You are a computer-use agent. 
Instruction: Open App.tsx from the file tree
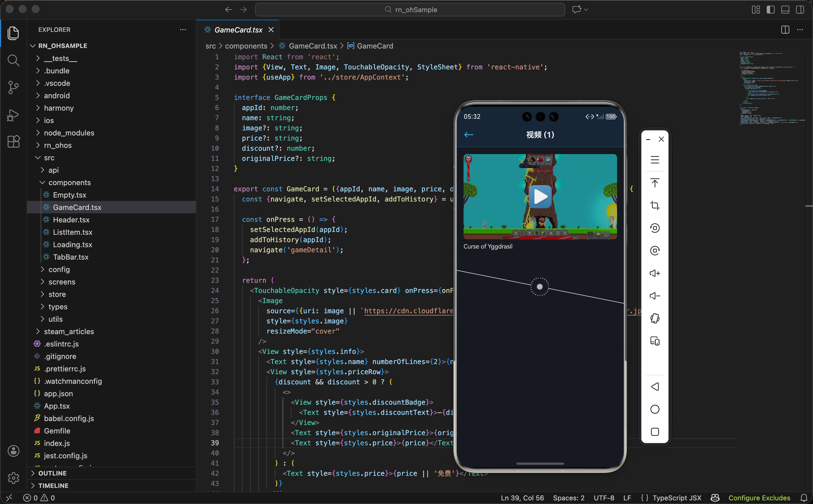(112, 406)
